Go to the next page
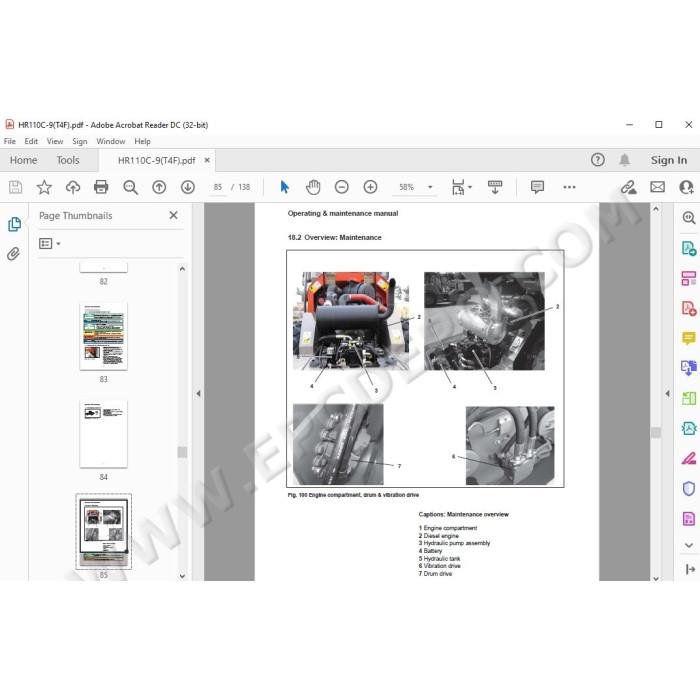The height and width of the screenshot is (700, 700). click(x=188, y=187)
